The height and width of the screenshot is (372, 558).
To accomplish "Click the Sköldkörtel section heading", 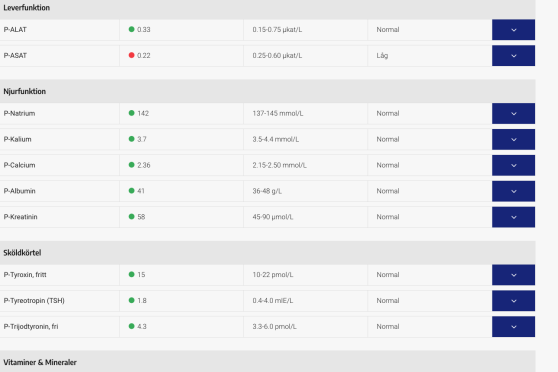I will [22, 253].
